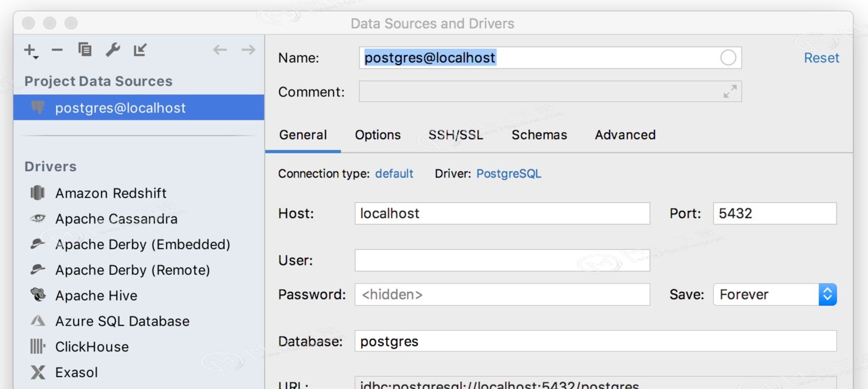Select the Azure SQL Database driver
Screen dimensions: 868x389
point(122,321)
